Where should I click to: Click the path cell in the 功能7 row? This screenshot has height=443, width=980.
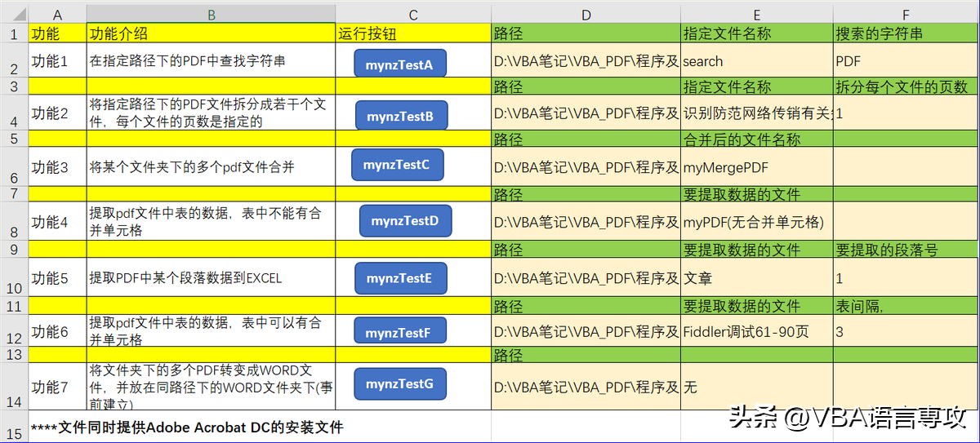586,386
